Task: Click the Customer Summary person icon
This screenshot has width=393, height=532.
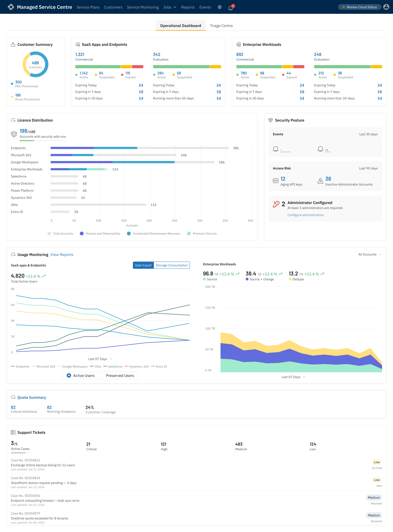Action: [13, 44]
